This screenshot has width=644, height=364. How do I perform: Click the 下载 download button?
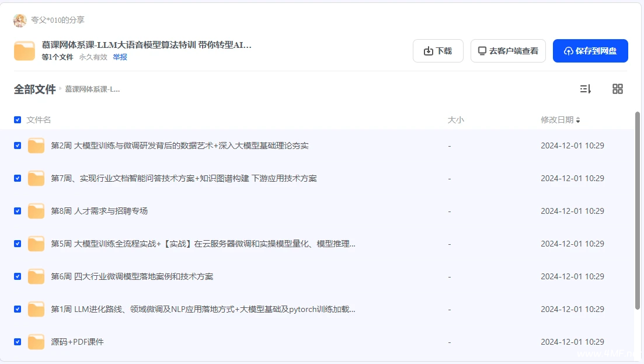pyautogui.click(x=438, y=51)
